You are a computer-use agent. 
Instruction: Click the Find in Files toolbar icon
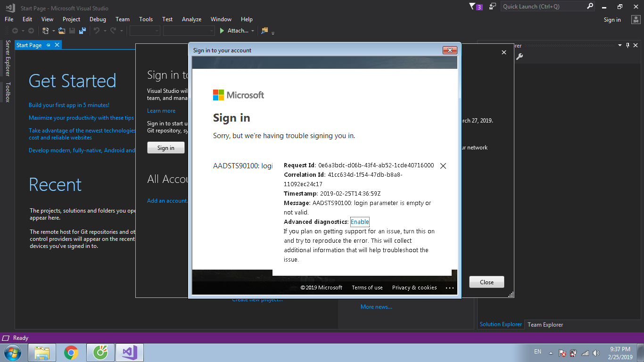tap(264, 31)
